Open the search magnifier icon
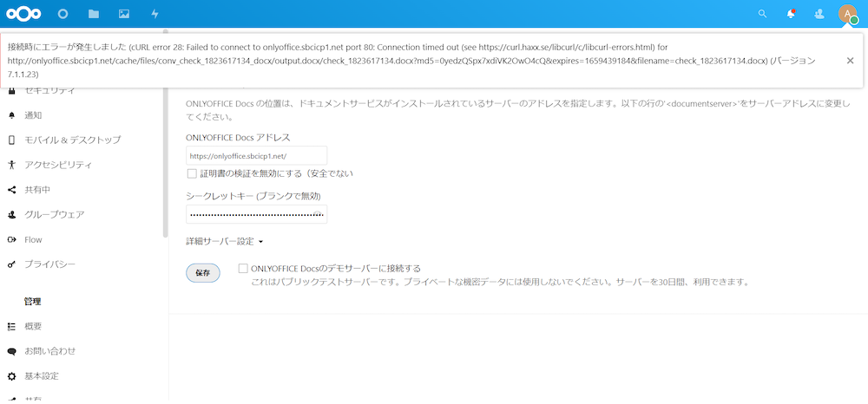This screenshot has width=868, height=404. pos(762,14)
